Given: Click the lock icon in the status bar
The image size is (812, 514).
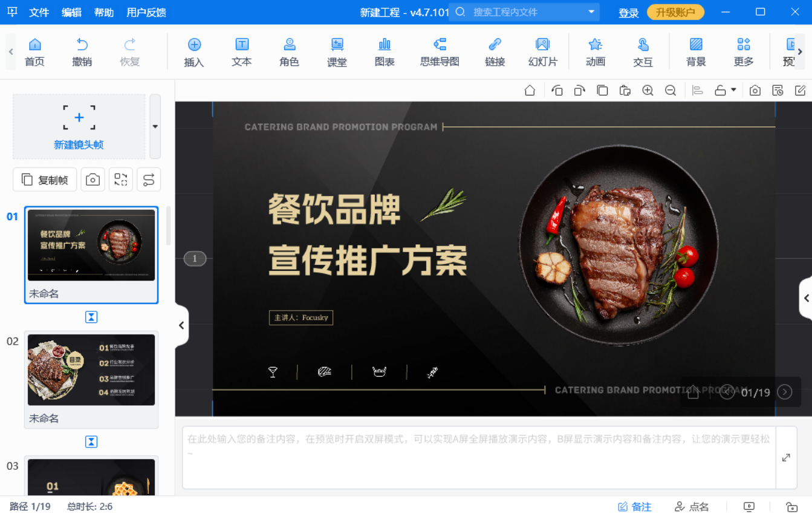Looking at the screenshot, I should click(791, 507).
